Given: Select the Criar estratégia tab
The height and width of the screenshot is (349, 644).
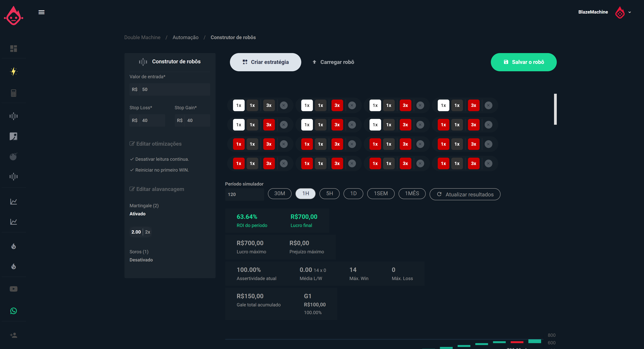Looking at the screenshot, I should click(265, 62).
